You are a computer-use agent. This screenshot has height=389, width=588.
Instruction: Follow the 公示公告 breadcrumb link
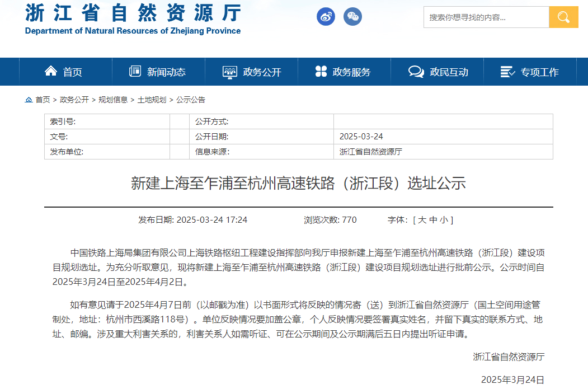[x=191, y=100]
